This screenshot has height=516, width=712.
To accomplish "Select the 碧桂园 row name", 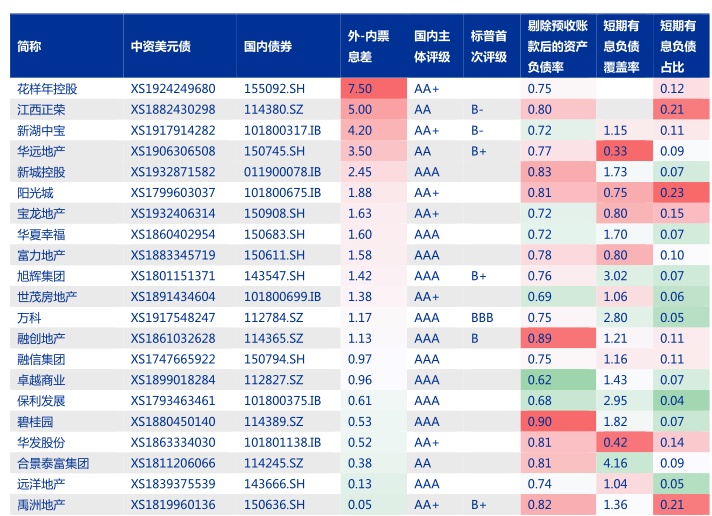I will coord(35,422).
